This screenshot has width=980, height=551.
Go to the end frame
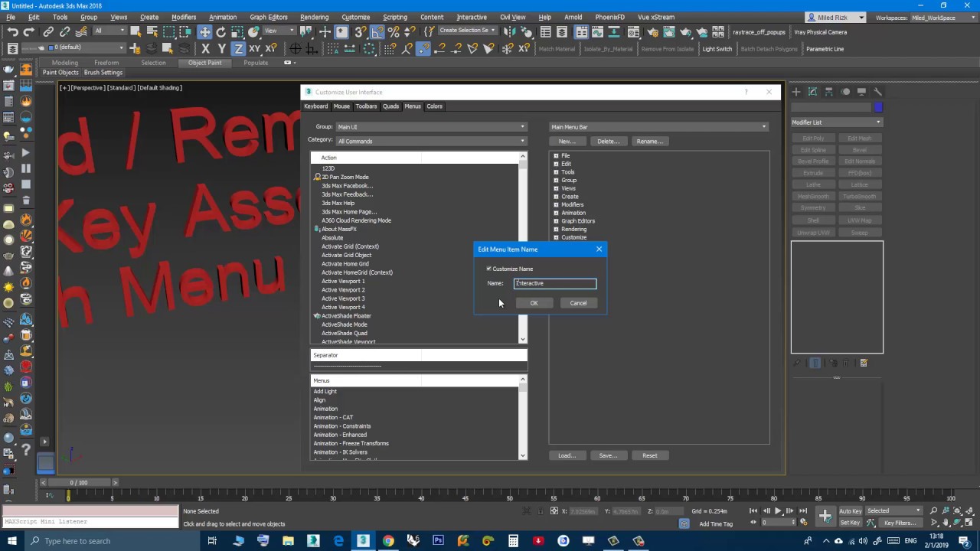click(803, 510)
